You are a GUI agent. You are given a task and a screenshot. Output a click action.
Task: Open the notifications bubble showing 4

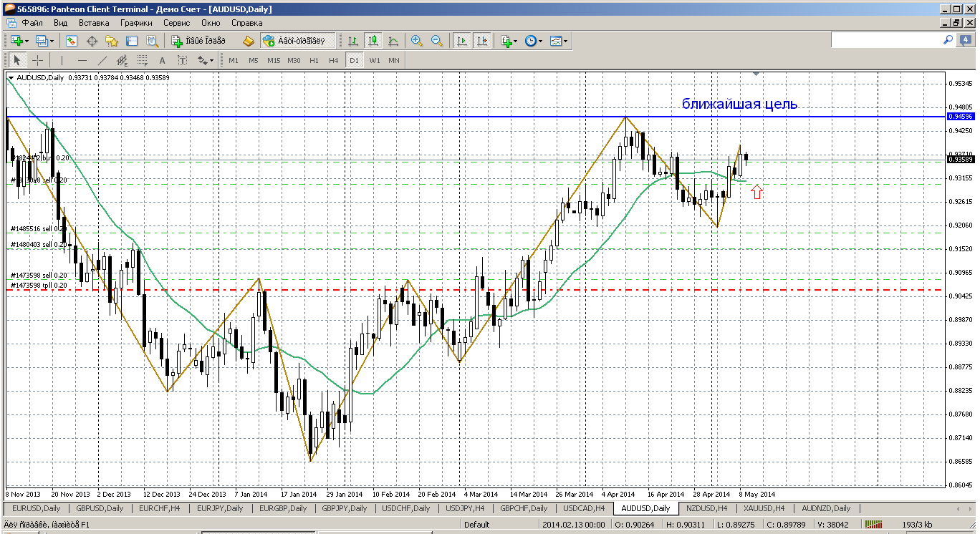[x=965, y=40]
